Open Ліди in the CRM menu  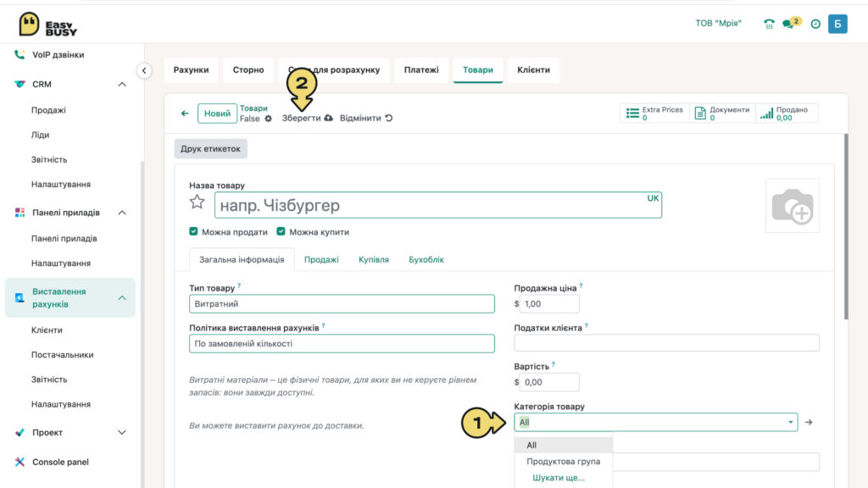click(x=41, y=135)
